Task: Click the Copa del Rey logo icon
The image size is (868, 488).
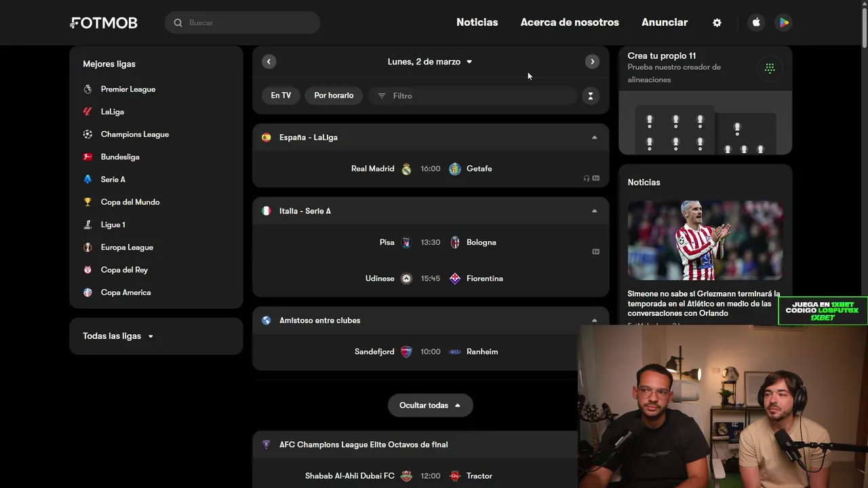Action: pyautogui.click(x=87, y=270)
